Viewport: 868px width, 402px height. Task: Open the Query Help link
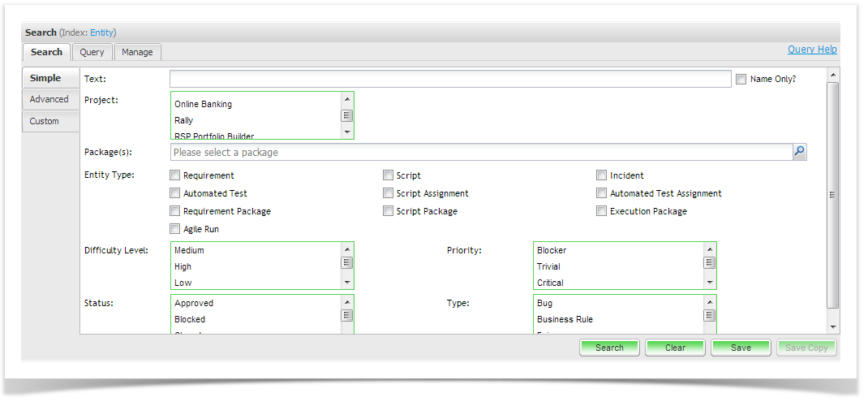click(x=811, y=50)
